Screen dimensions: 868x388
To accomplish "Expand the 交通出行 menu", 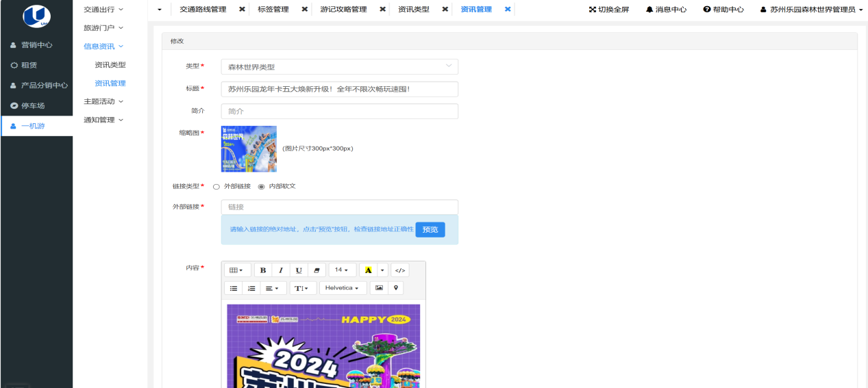I will (x=103, y=10).
